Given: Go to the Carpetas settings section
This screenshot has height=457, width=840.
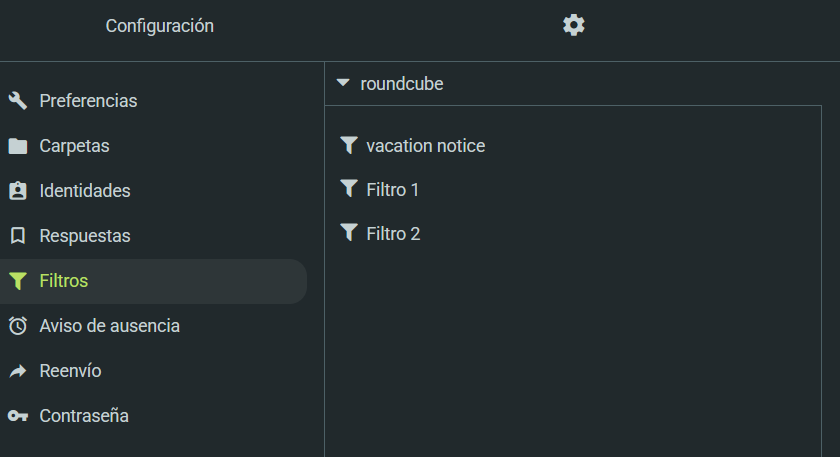Looking at the screenshot, I should (74, 146).
